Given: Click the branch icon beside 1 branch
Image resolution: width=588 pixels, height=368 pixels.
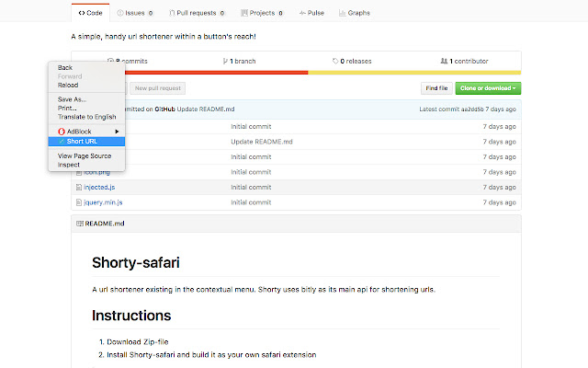Looking at the screenshot, I should 225,61.
